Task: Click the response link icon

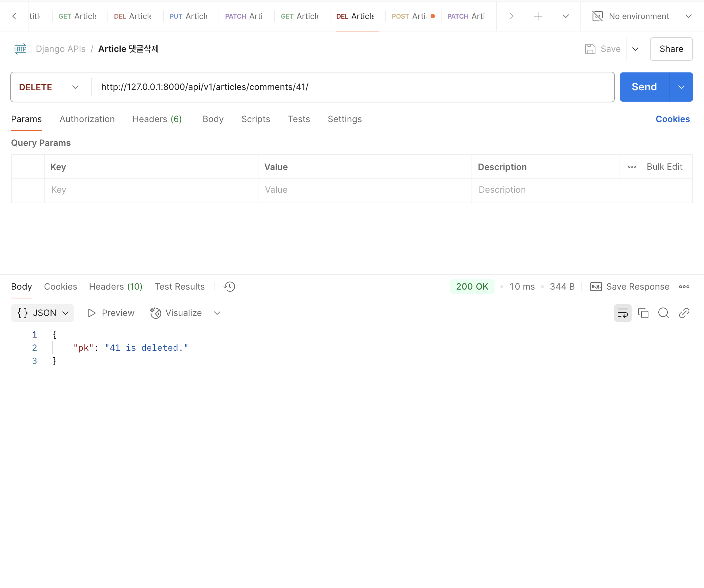Action: [x=684, y=313]
